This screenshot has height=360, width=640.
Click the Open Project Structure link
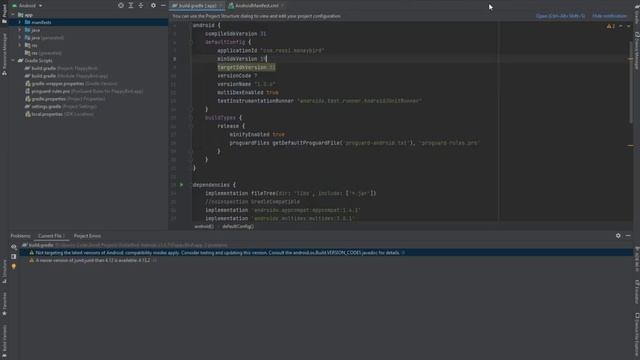560,16
